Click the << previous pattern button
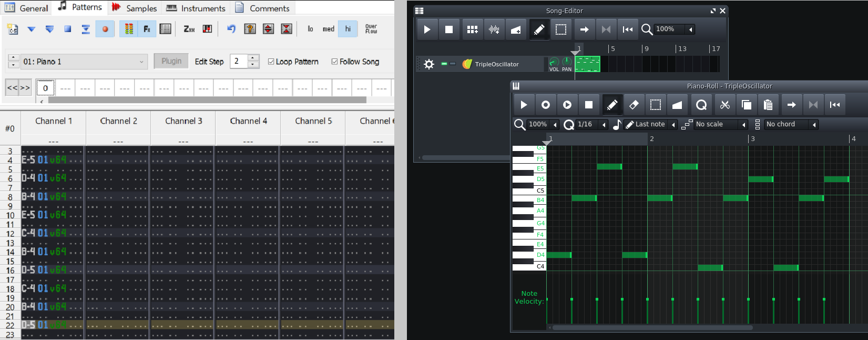Screen dimensions: 868x340 click(12, 88)
